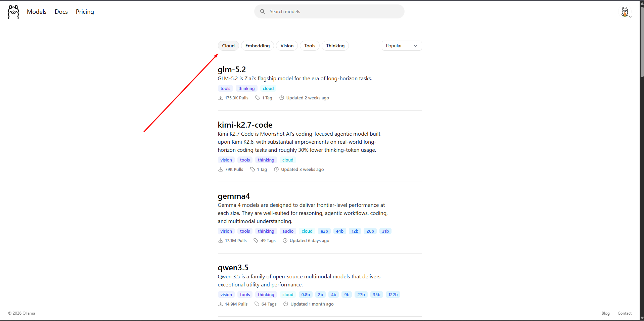
Task: Click the gemma4 '12b' size badge
Action: tap(355, 231)
